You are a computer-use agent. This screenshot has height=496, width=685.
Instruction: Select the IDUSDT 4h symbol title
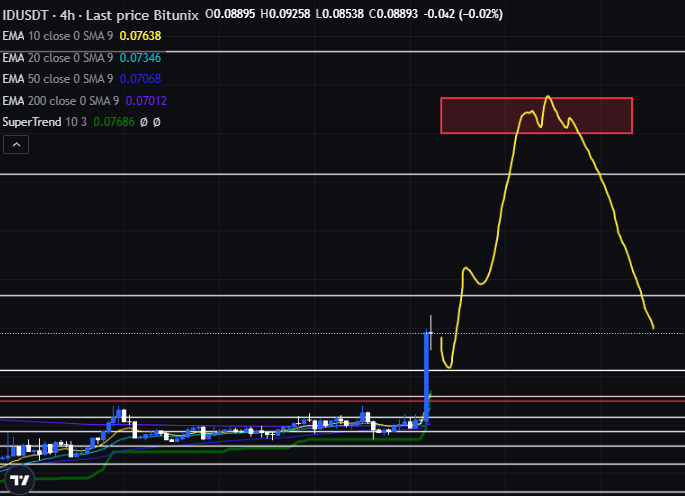(100, 15)
